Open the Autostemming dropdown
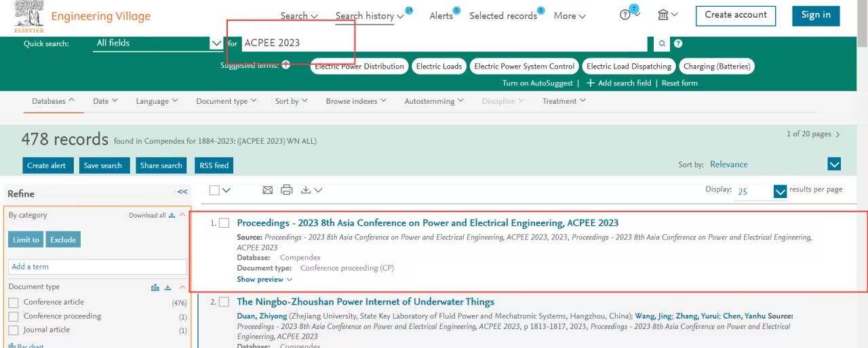 point(434,101)
